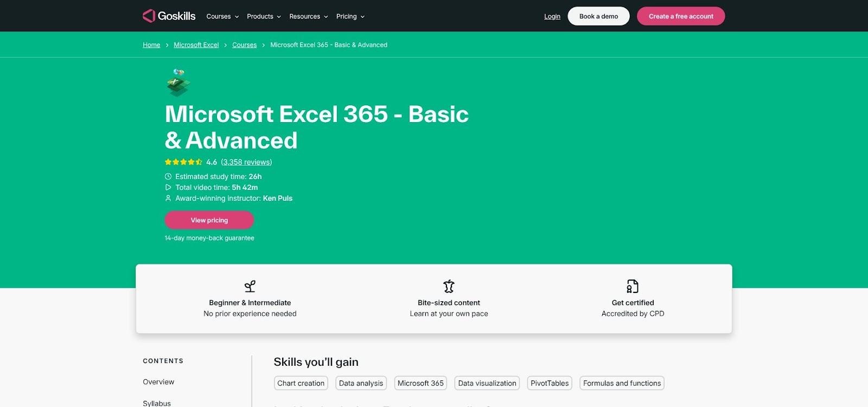The image size is (868, 407).
Task: Click the Goskills logo
Action: coord(169,16)
